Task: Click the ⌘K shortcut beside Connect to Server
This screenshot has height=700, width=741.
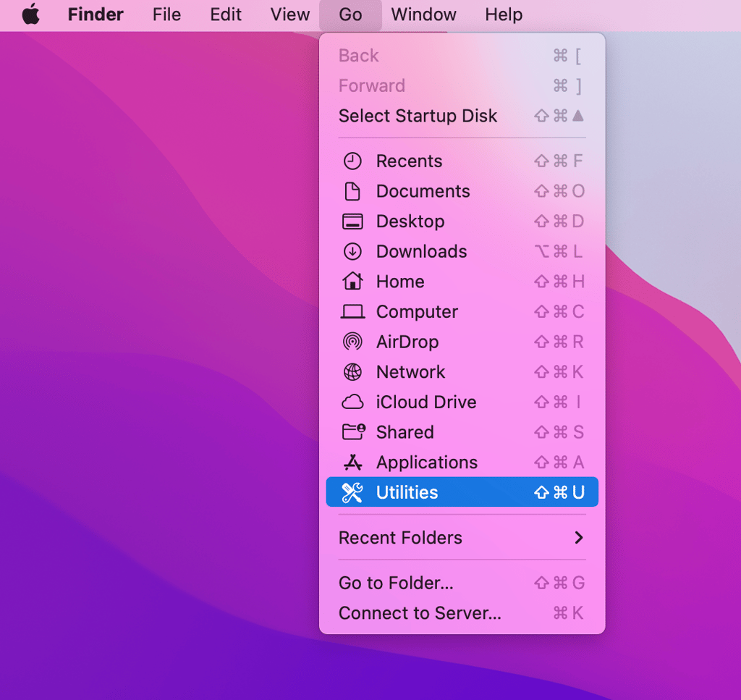Action: (x=569, y=613)
